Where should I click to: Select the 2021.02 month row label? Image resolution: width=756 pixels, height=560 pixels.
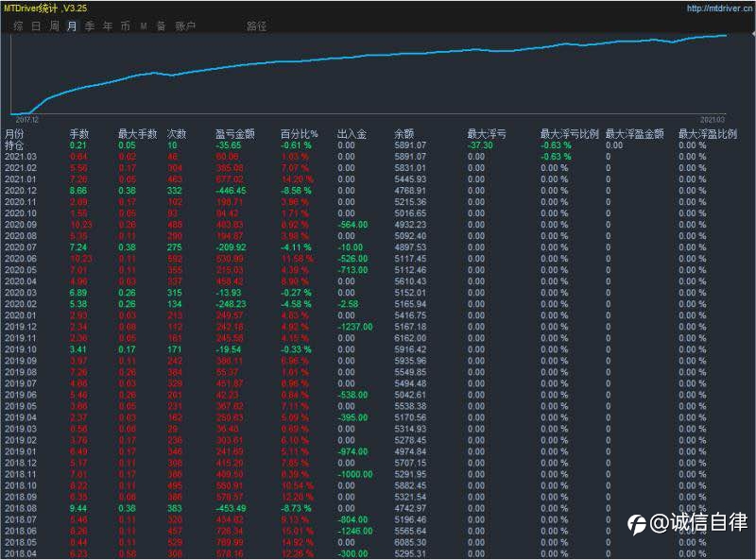(x=21, y=168)
